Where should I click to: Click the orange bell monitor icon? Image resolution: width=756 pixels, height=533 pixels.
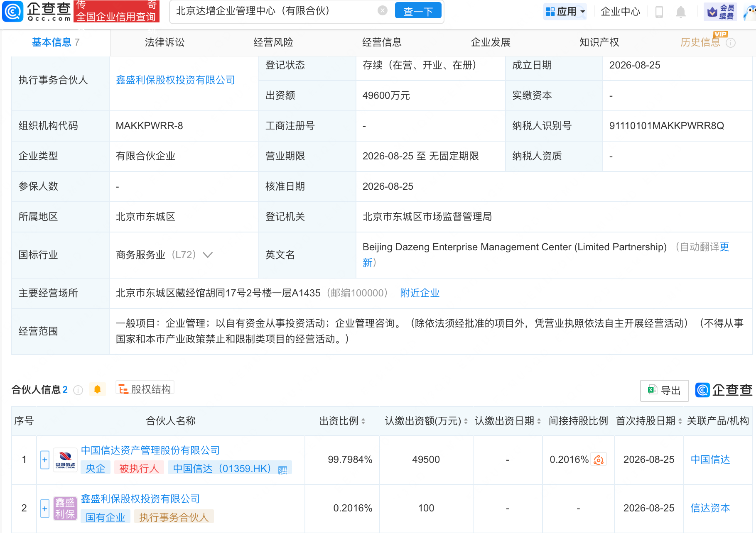point(98,389)
